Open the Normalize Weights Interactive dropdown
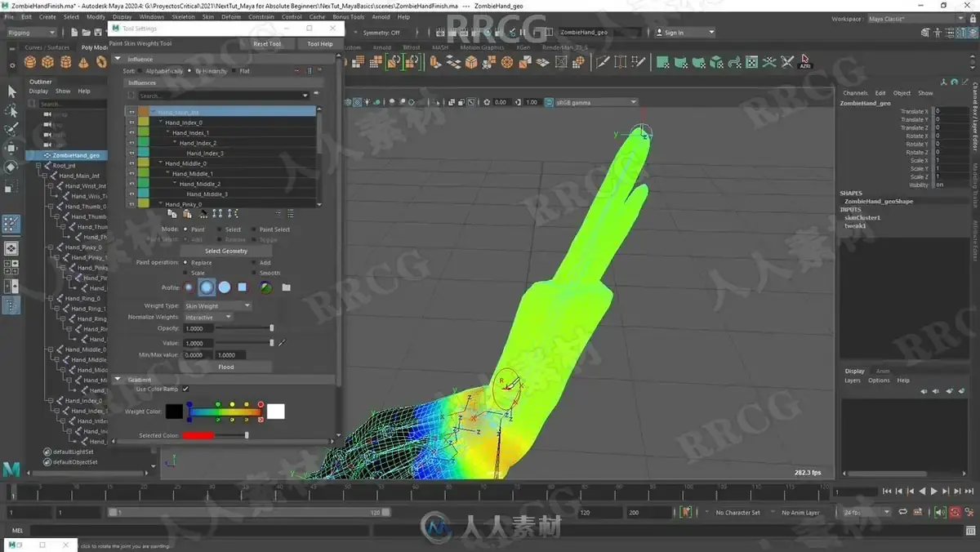980x552 pixels. 207,317
